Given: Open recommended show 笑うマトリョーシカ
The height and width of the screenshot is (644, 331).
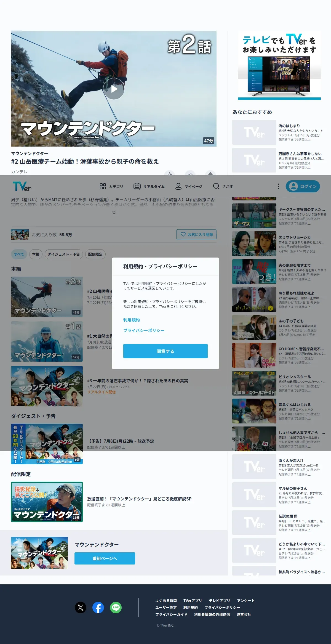Looking at the screenshot, I should coord(279,244).
